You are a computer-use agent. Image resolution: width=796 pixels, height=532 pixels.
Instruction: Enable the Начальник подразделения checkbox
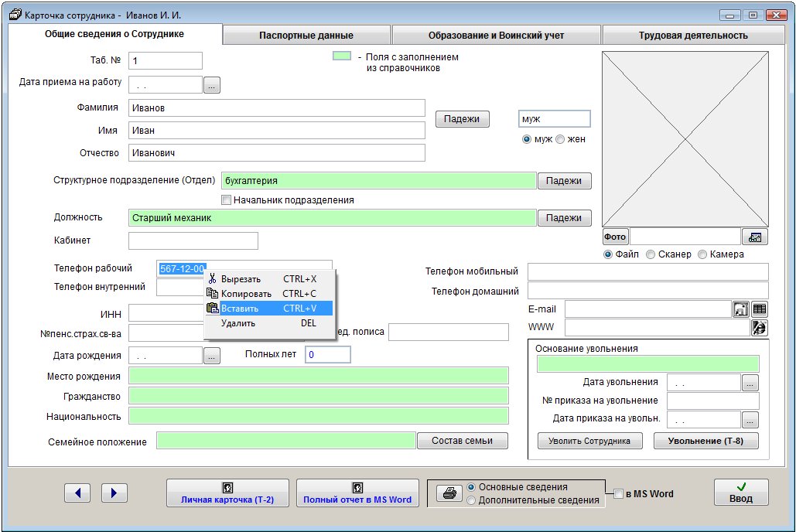tap(227, 200)
